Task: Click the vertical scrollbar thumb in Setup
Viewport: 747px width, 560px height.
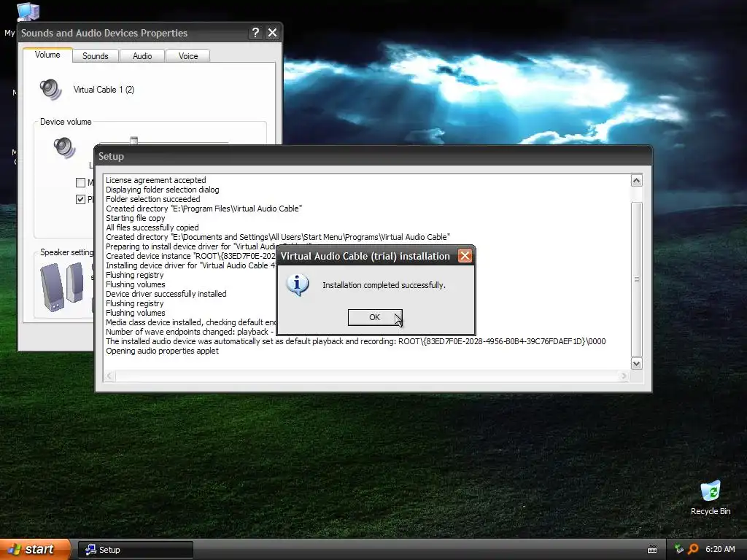Action: [636, 279]
